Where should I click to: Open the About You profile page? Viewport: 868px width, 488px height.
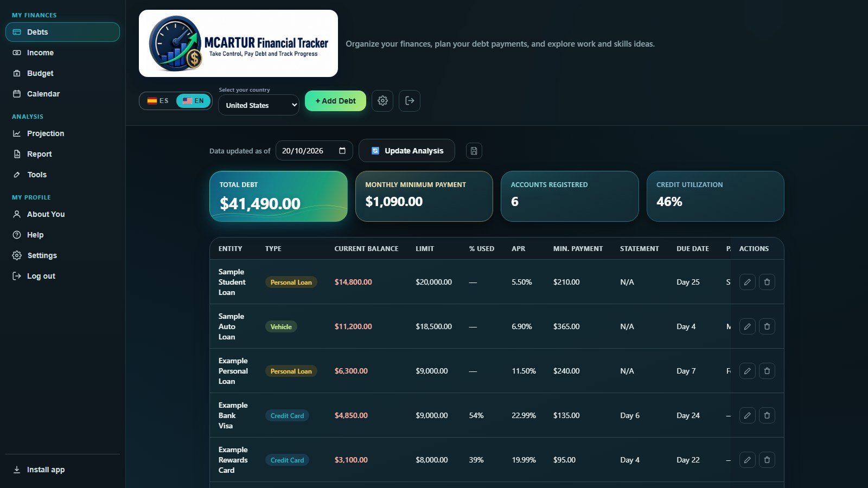coord(62,214)
